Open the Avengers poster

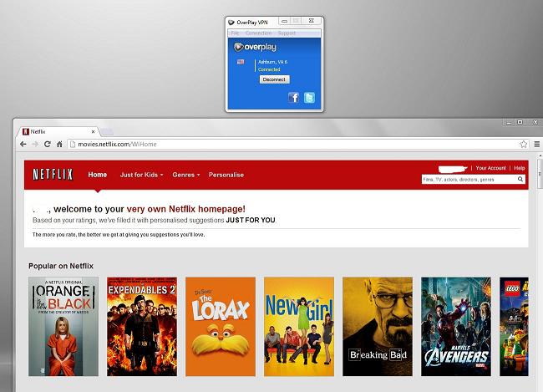[456, 327]
